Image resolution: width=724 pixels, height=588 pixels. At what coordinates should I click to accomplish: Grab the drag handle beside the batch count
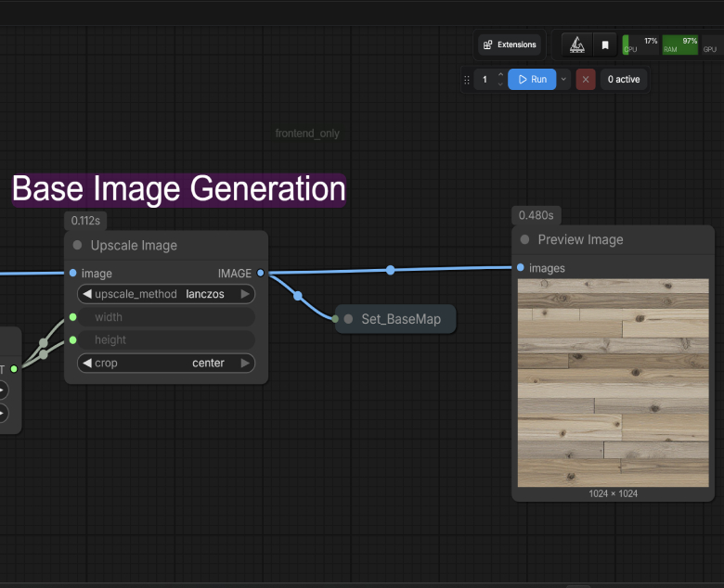pyautogui.click(x=467, y=80)
